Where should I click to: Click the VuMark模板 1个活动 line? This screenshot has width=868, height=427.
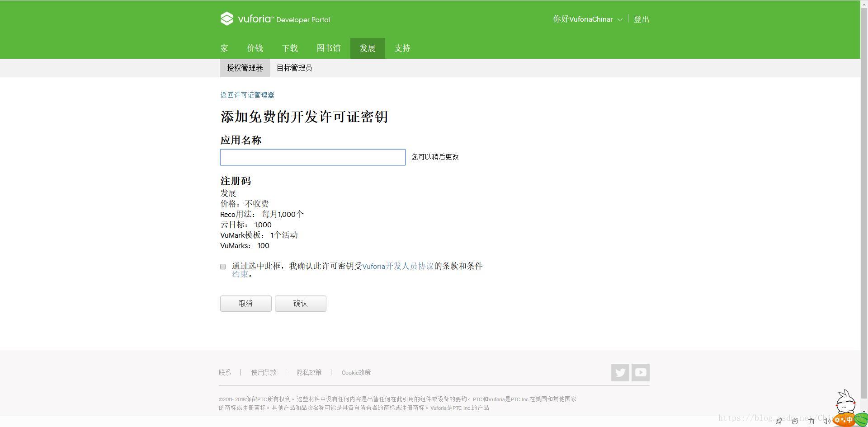[259, 235]
